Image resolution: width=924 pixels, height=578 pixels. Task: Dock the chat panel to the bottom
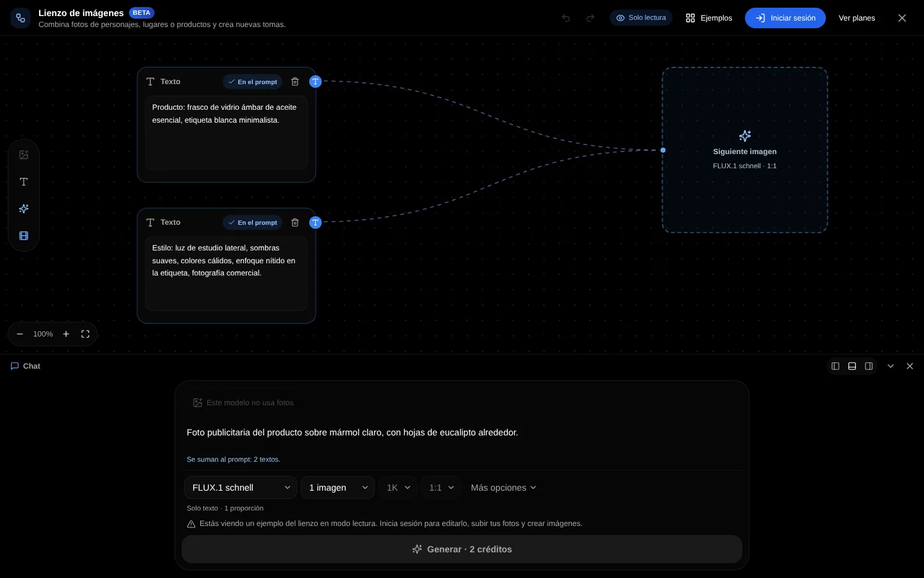tap(852, 366)
